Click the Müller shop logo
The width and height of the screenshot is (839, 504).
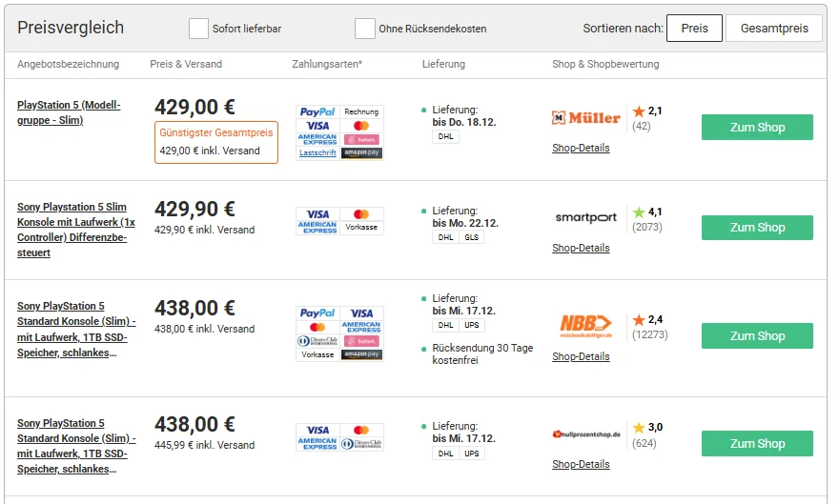pos(585,118)
